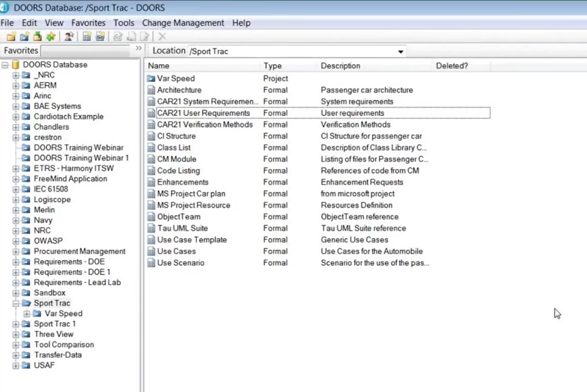Screen dimensions: 587x392
Task: Click the CAR21 Verification Methods module icon
Action: click(151, 125)
